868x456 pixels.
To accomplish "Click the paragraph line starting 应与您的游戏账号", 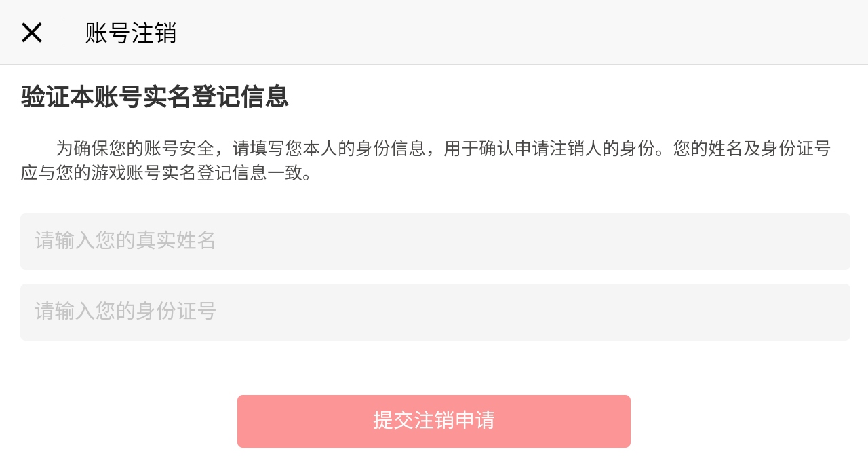I will (166, 172).
